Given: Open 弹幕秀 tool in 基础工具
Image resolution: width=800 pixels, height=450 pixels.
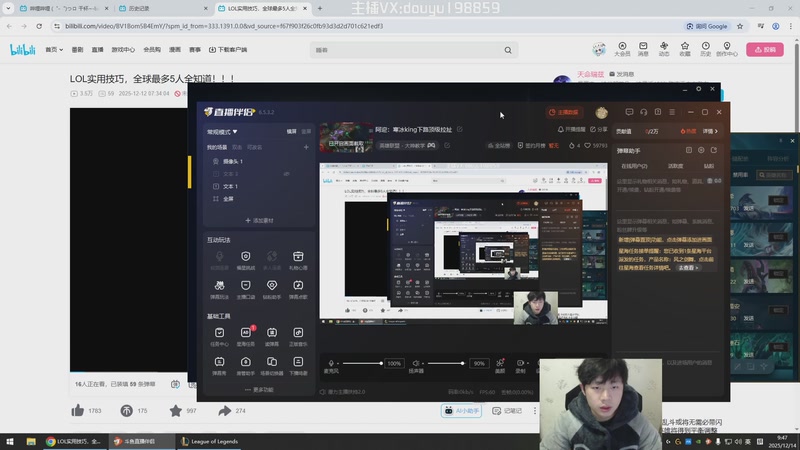Looking at the screenshot, I should pos(219,365).
